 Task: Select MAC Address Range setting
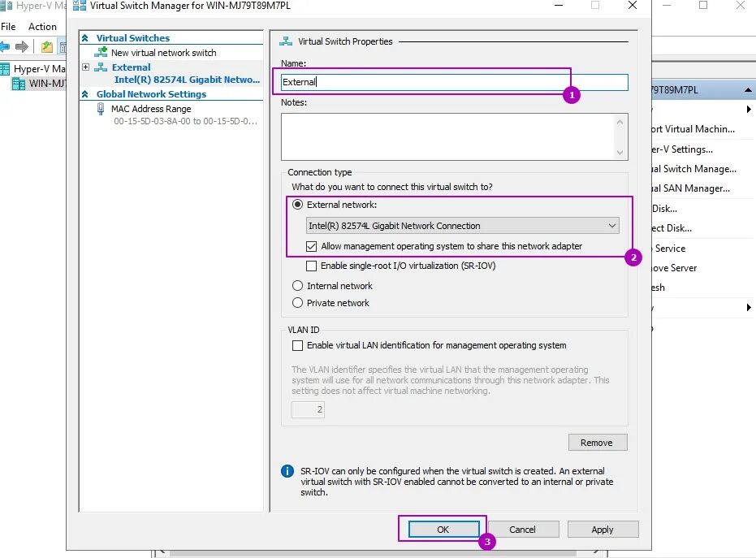pyautogui.click(x=151, y=109)
